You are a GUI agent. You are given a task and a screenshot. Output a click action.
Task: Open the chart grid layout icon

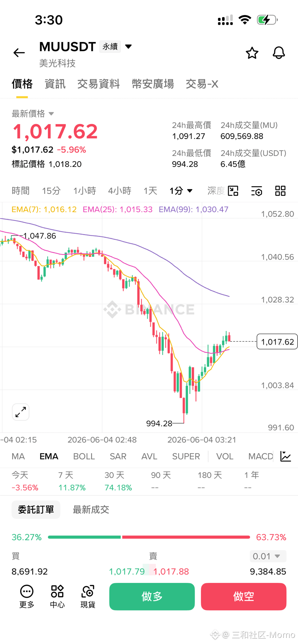tap(280, 191)
